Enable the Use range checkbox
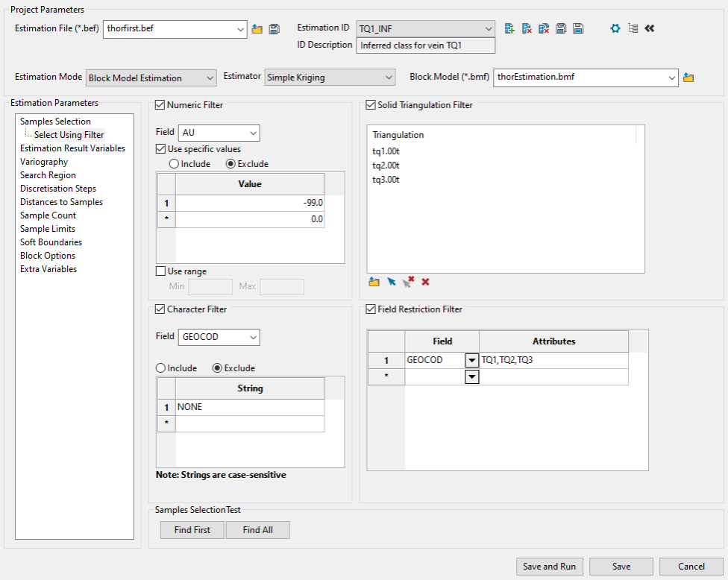The width and height of the screenshot is (728, 580). [x=160, y=271]
